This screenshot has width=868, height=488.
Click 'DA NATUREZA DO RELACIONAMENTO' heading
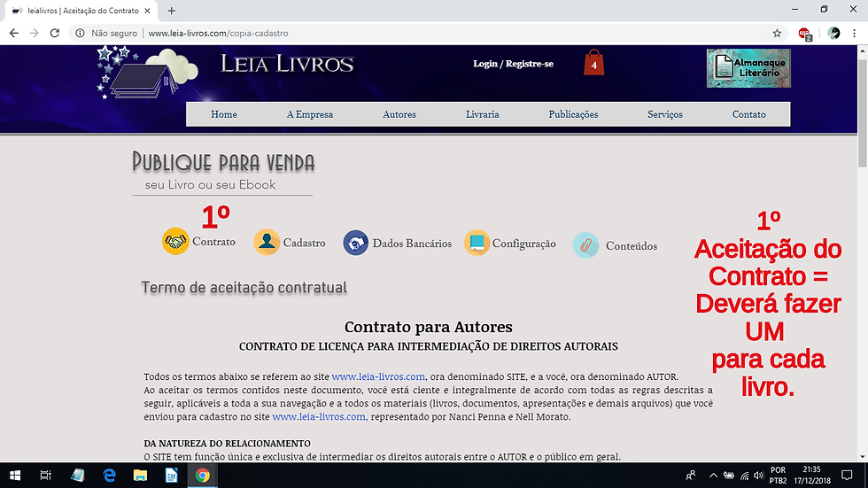[227, 443]
